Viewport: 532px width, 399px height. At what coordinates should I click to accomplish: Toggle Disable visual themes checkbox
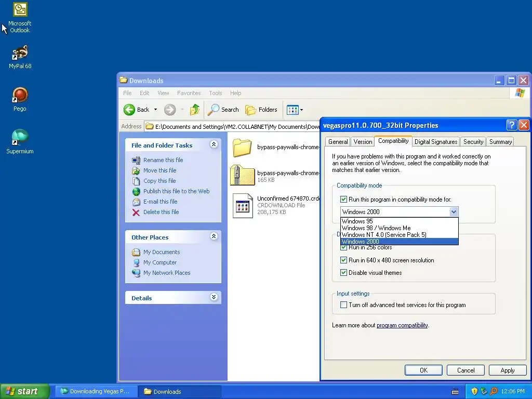[x=344, y=272]
